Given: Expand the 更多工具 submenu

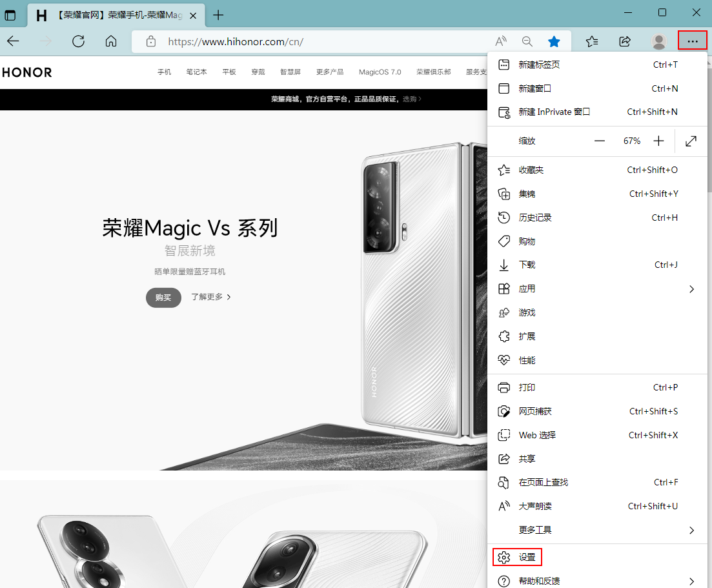Looking at the screenshot, I should click(x=691, y=530).
